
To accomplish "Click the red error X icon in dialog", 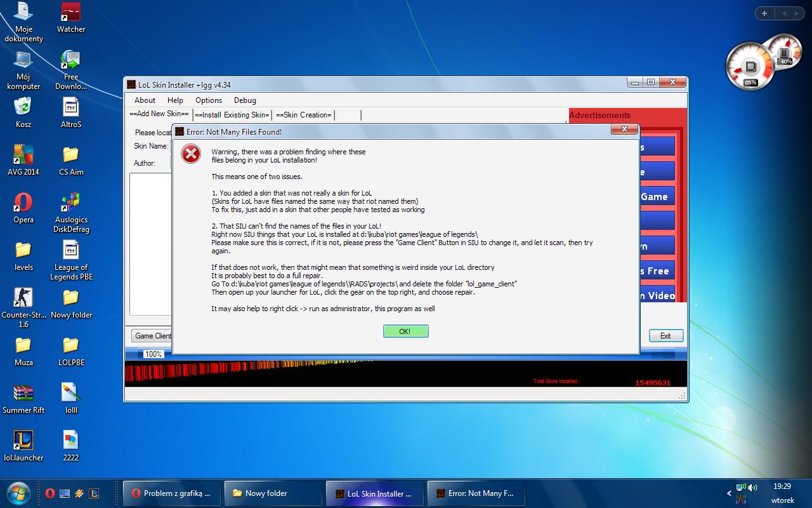I will [191, 154].
